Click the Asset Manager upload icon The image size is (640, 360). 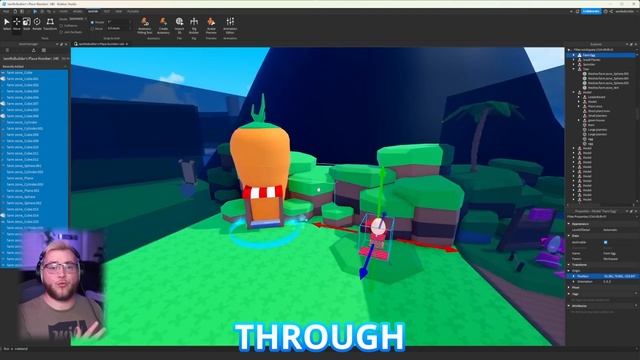pos(33,50)
